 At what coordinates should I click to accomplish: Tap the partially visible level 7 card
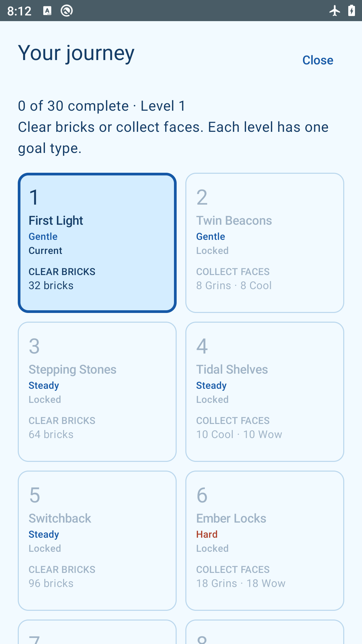(97, 632)
